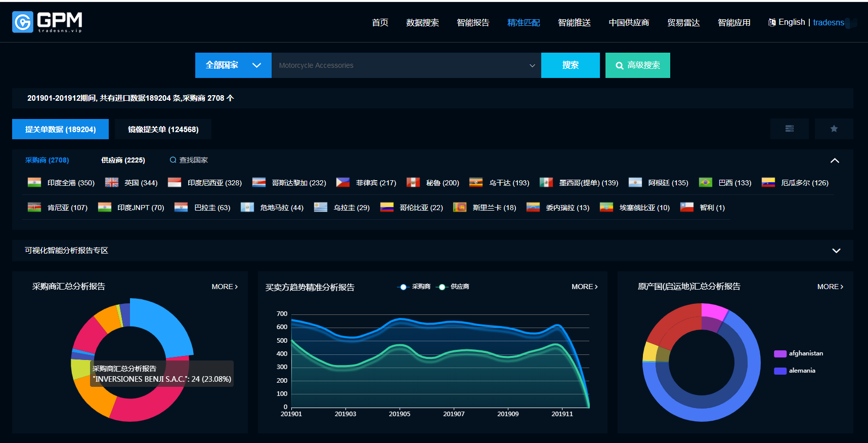
Task: Open MORE for 原产国(启运地)汇总分析报告
Action: tap(831, 287)
